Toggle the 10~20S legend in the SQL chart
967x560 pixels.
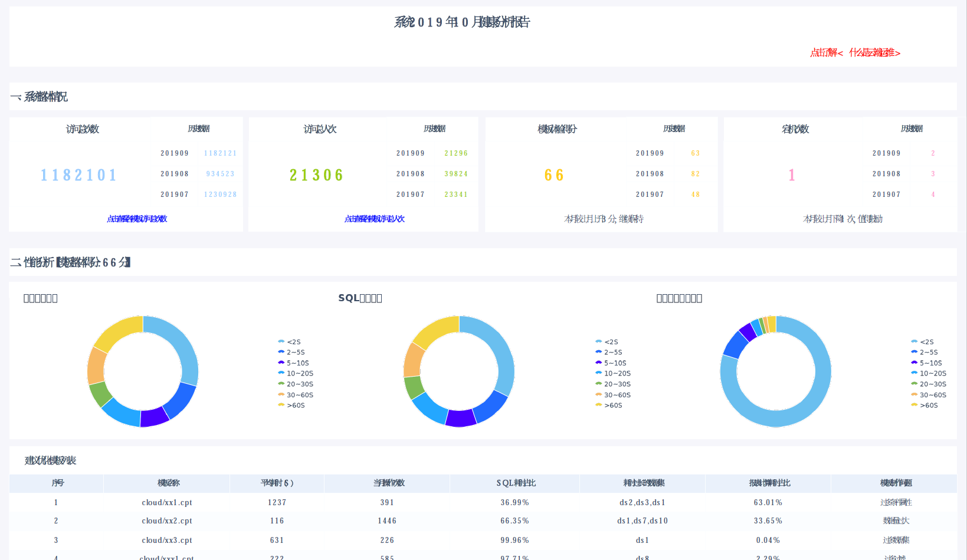click(x=613, y=374)
